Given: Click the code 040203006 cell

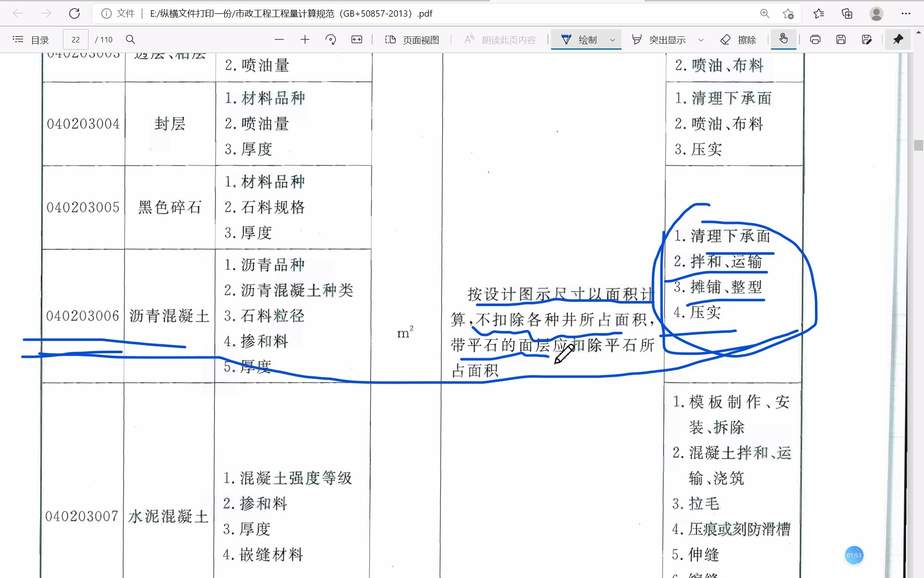Looking at the screenshot, I should (x=83, y=316).
